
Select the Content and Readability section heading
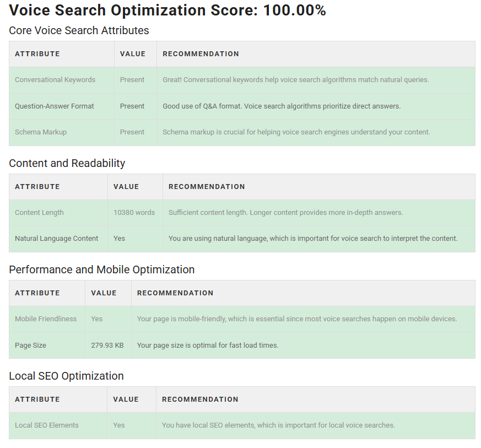(67, 164)
